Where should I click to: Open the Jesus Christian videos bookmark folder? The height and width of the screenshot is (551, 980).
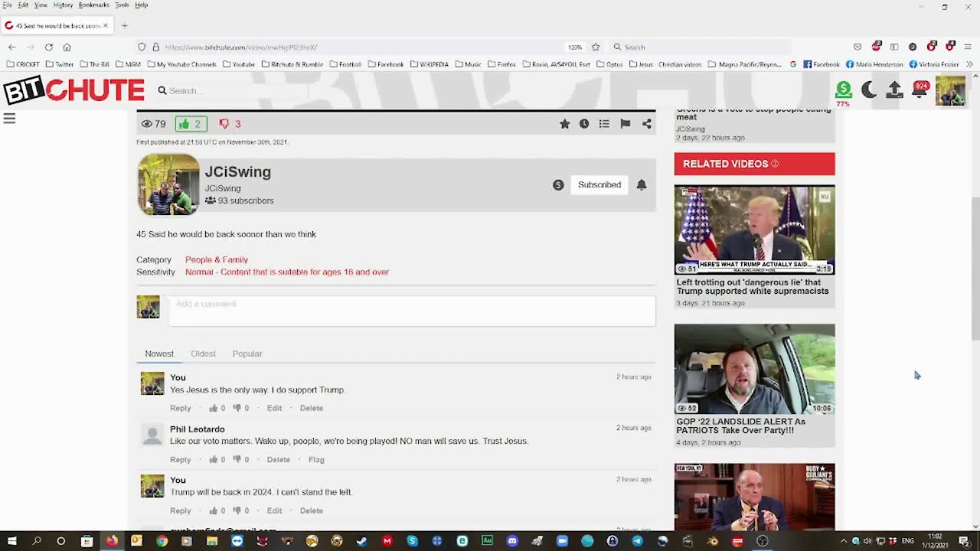pyautogui.click(x=665, y=64)
